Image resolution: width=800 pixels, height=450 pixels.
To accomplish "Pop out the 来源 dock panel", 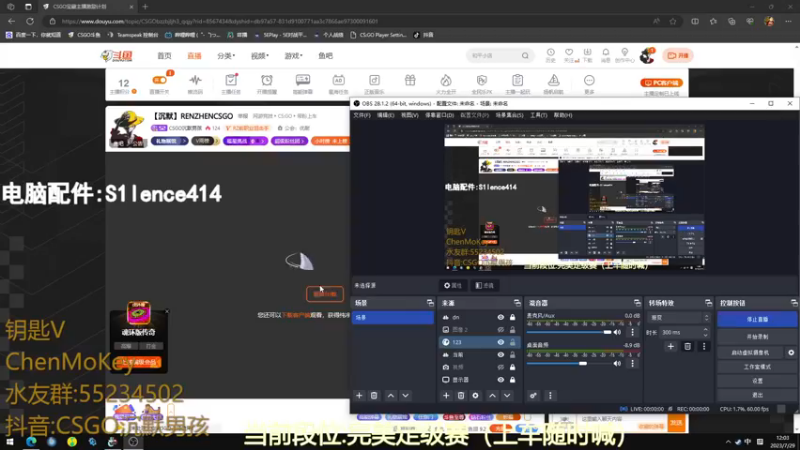I will click(517, 303).
